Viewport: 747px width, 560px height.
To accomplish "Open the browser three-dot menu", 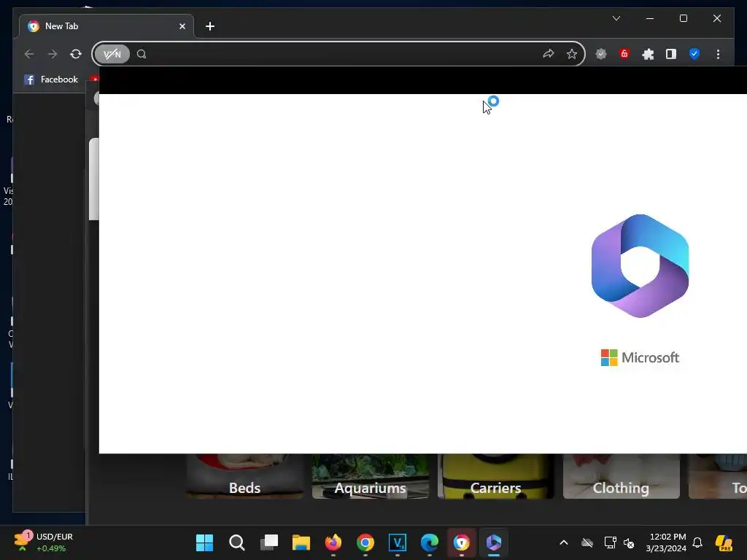I will 718,54.
